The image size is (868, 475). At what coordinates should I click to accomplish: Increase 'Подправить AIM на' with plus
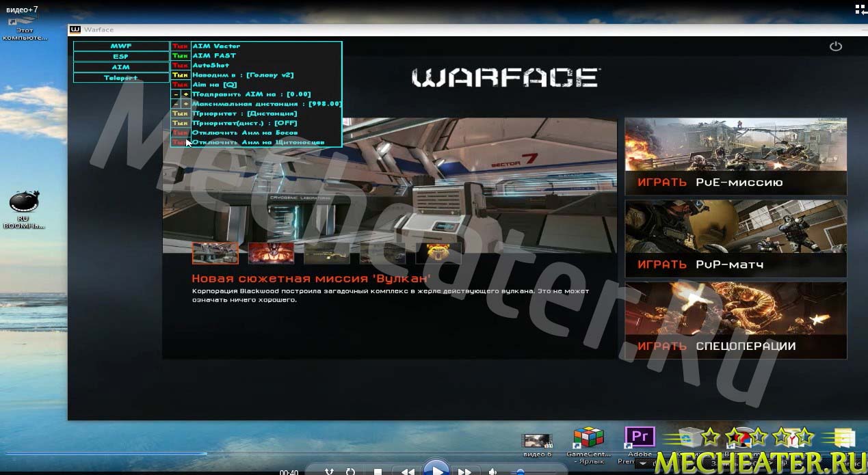pyautogui.click(x=185, y=94)
